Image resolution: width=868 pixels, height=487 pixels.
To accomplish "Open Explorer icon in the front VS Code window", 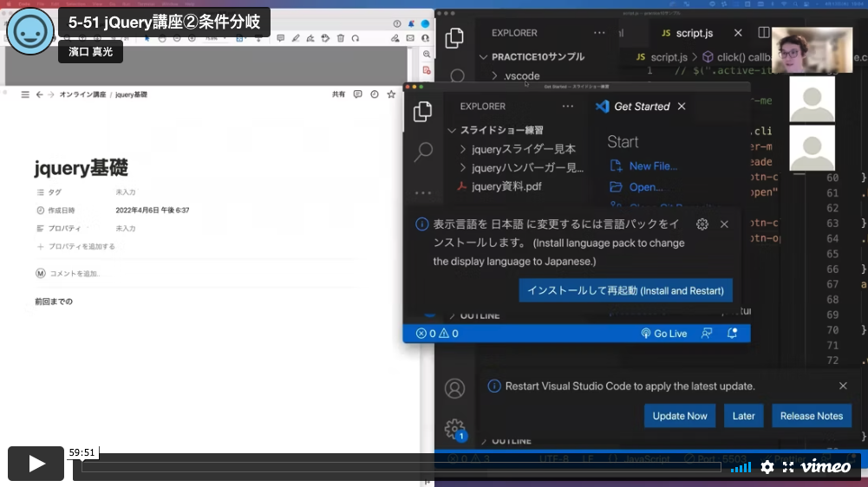I will click(423, 112).
